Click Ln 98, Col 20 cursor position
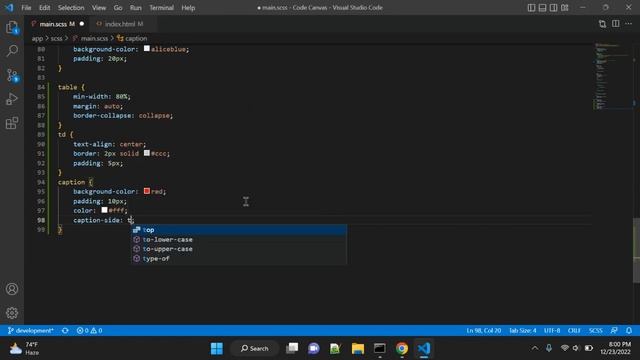 coord(484,330)
